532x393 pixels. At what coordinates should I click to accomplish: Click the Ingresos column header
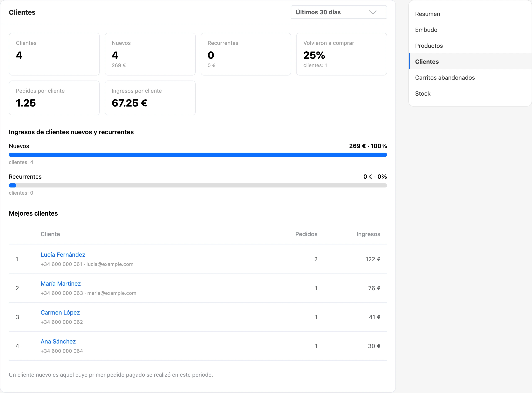pyautogui.click(x=368, y=234)
